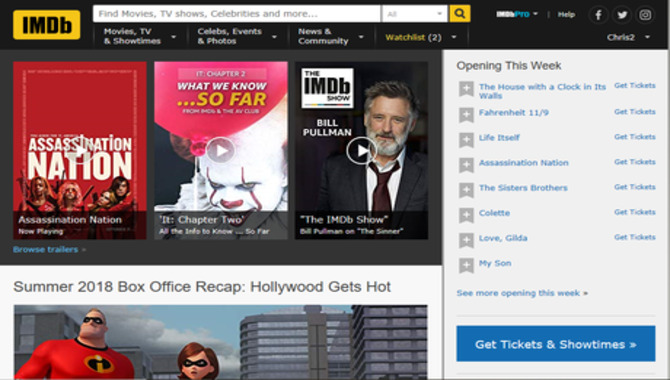670x380 pixels.
Task: Open the My Son title link
Action: click(x=495, y=263)
